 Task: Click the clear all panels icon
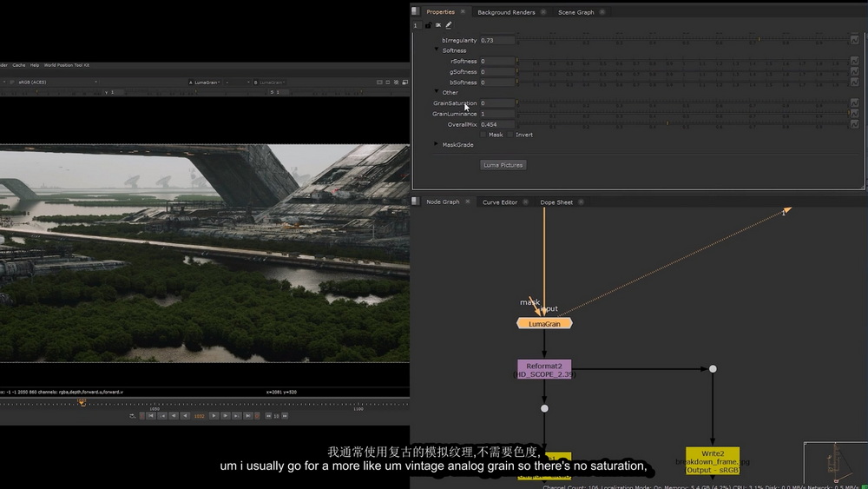[x=438, y=25]
